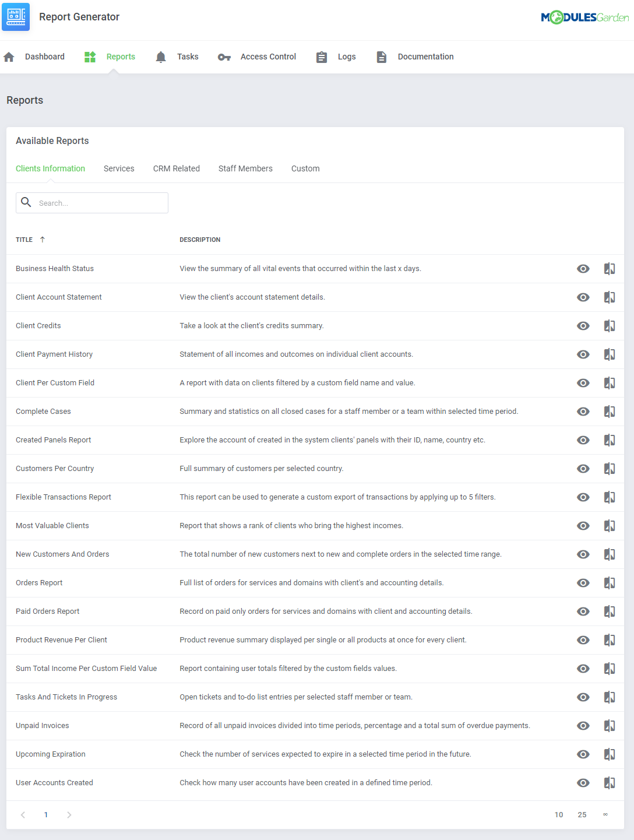Preview Orders Report eye icon
This screenshot has width=634, height=840.
coord(583,583)
